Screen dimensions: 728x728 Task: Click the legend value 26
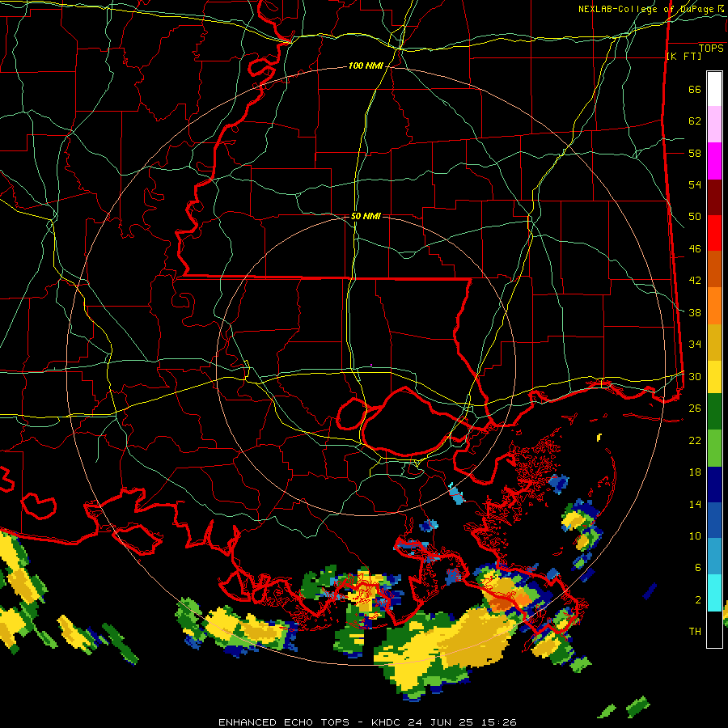pyautogui.click(x=695, y=408)
